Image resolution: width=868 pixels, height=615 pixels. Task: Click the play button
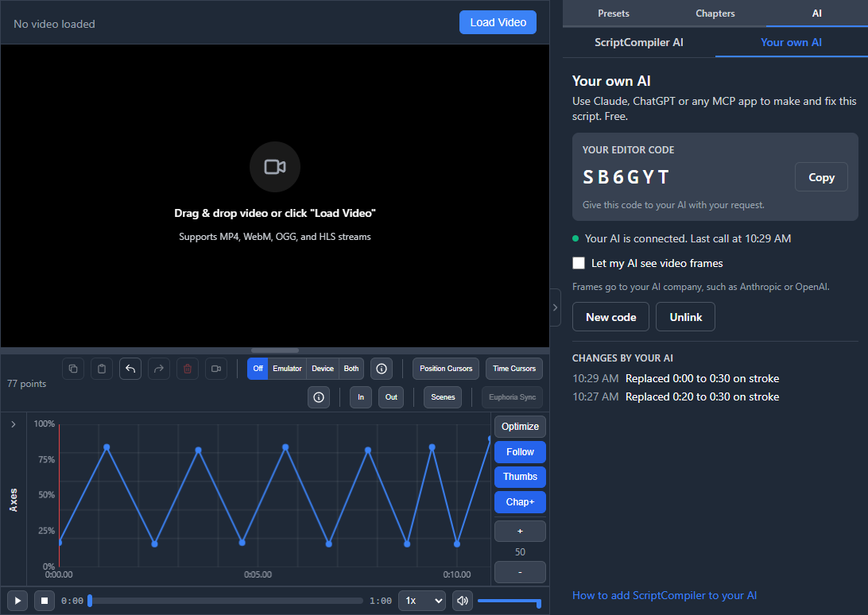17,601
